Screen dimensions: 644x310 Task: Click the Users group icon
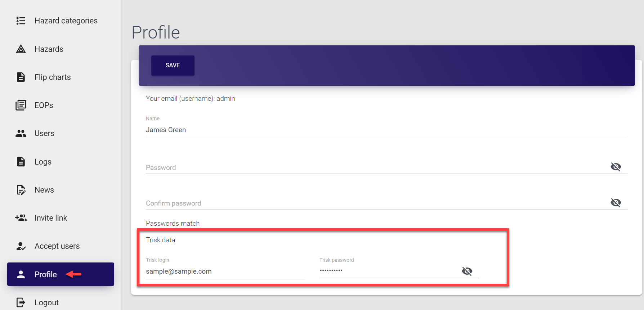tap(21, 134)
